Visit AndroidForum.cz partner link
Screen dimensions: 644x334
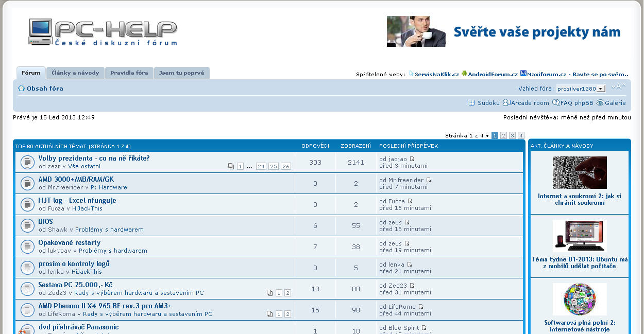pos(493,74)
